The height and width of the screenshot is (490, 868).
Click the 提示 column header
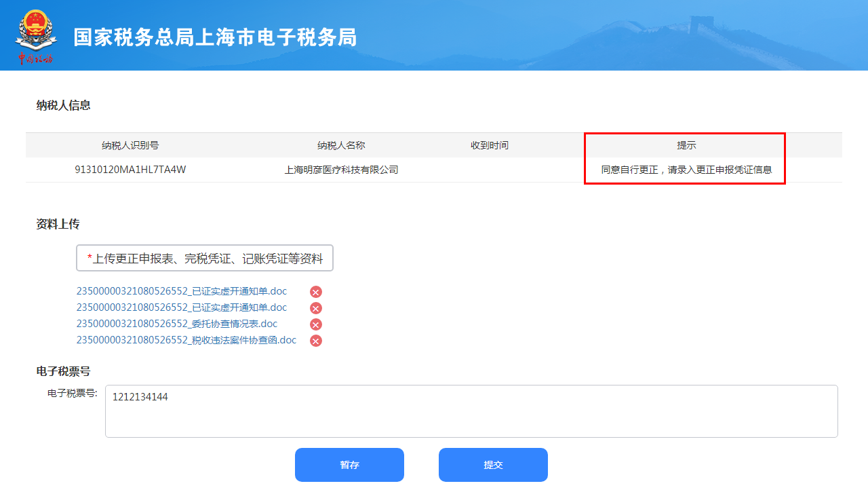point(686,145)
